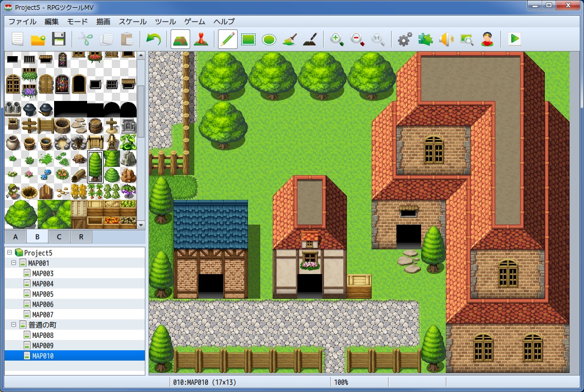Start Playtest with the green play button
This screenshot has height=392, width=584.
pos(514,39)
